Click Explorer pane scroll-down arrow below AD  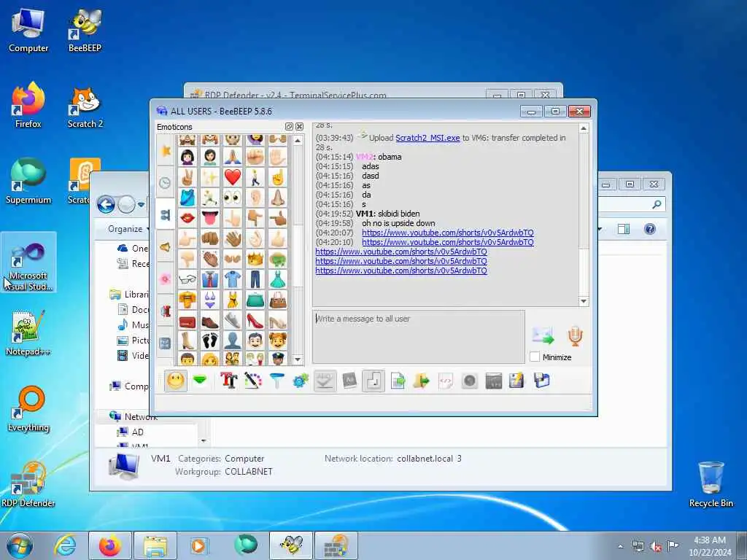click(x=204, y=441)
